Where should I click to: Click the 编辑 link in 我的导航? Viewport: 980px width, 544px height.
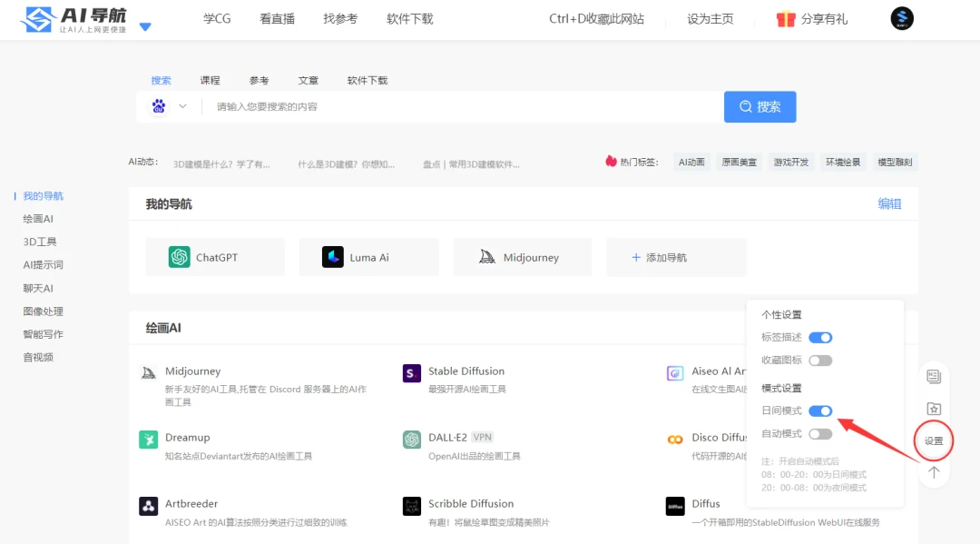pyautogui.click(x=889, y=203)
